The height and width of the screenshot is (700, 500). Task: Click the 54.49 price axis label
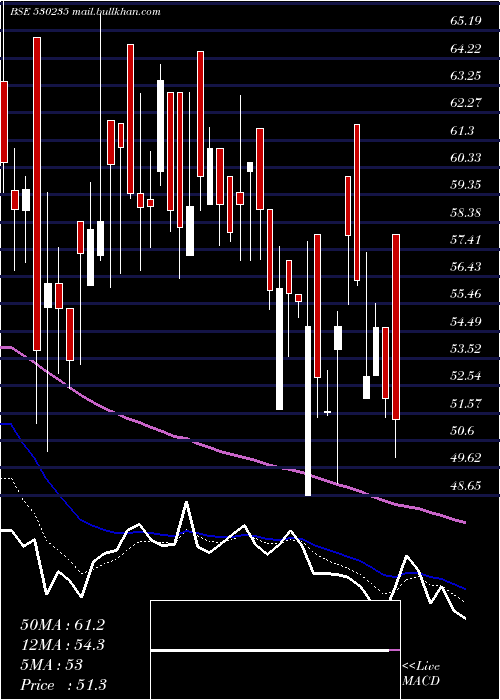coord(466,321)
